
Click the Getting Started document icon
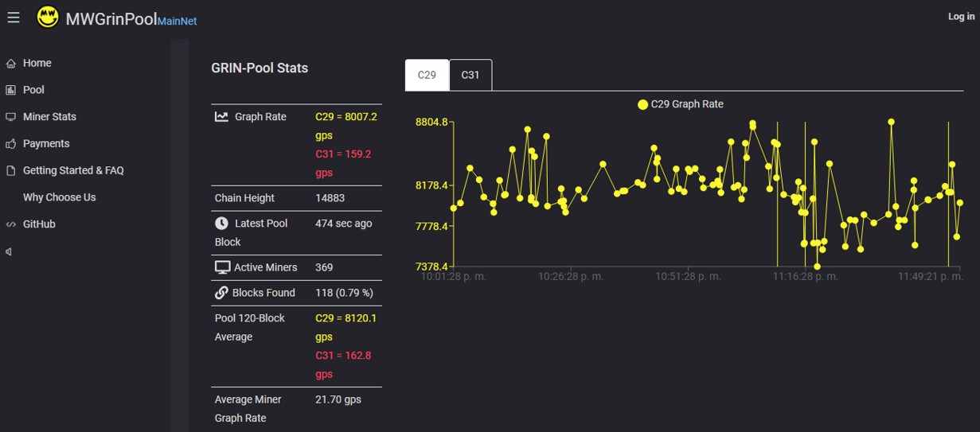10,170
